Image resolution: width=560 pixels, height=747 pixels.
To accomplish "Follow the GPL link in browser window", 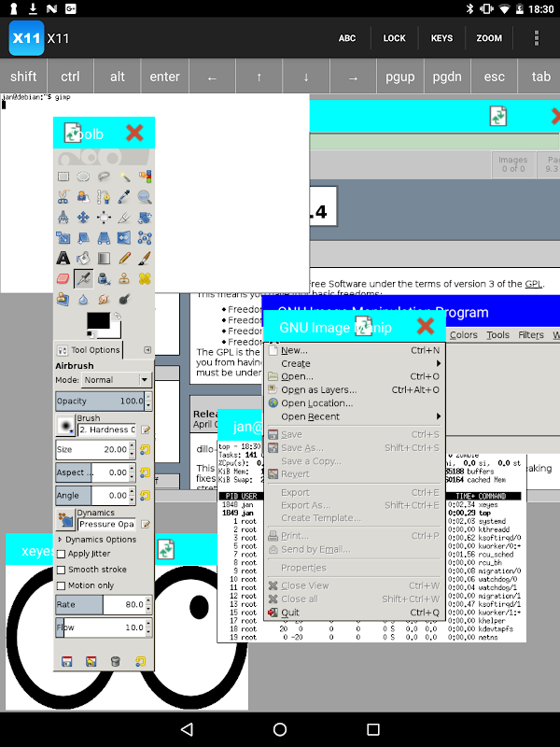I will coord(533,284).
